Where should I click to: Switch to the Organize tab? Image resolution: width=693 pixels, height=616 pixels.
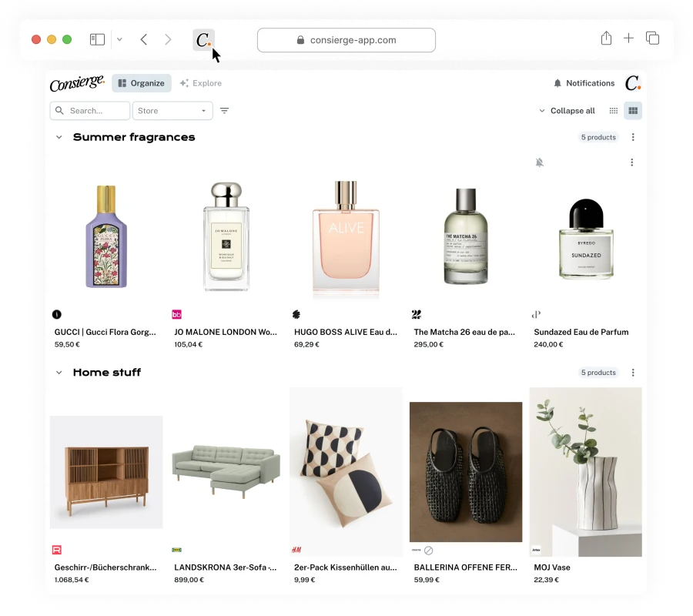tap(142, 83)
